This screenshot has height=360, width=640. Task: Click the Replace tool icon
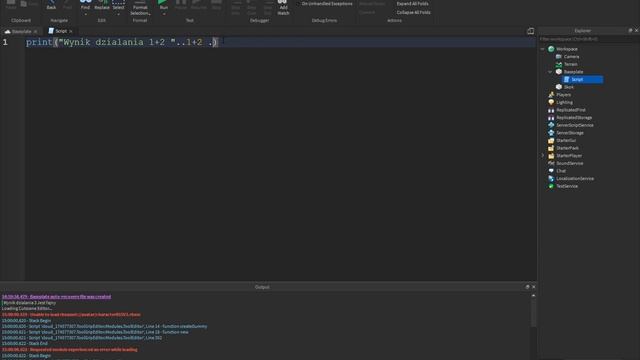(102, 5)
